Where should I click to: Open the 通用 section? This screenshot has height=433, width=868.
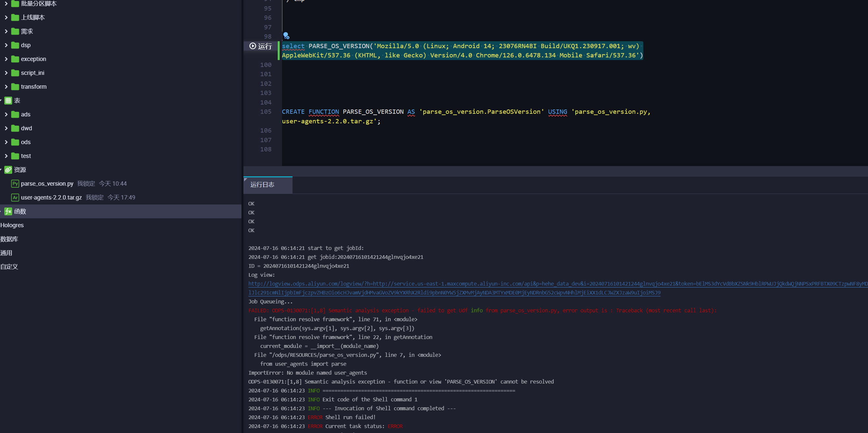point(6,253)
